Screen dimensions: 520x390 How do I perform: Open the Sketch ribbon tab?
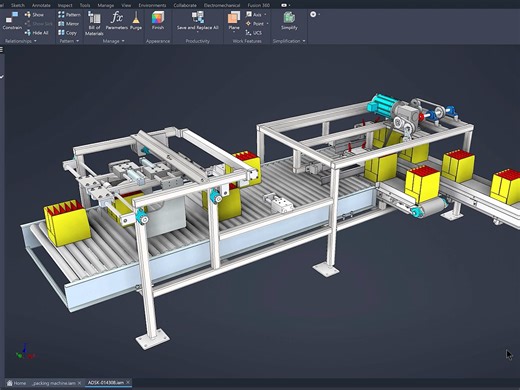coord(18,5)
